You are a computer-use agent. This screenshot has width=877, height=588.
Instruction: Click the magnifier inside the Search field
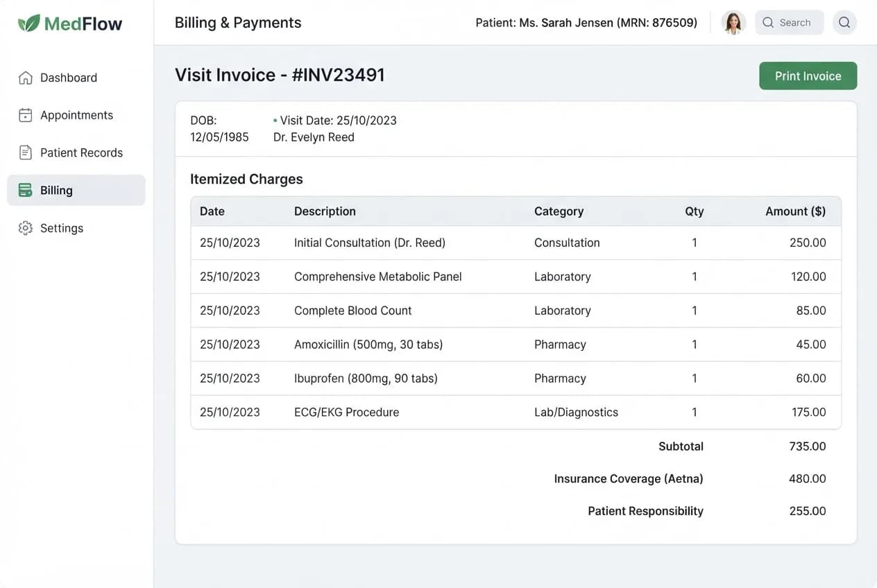pyautogui.click(x=768, y=22)
